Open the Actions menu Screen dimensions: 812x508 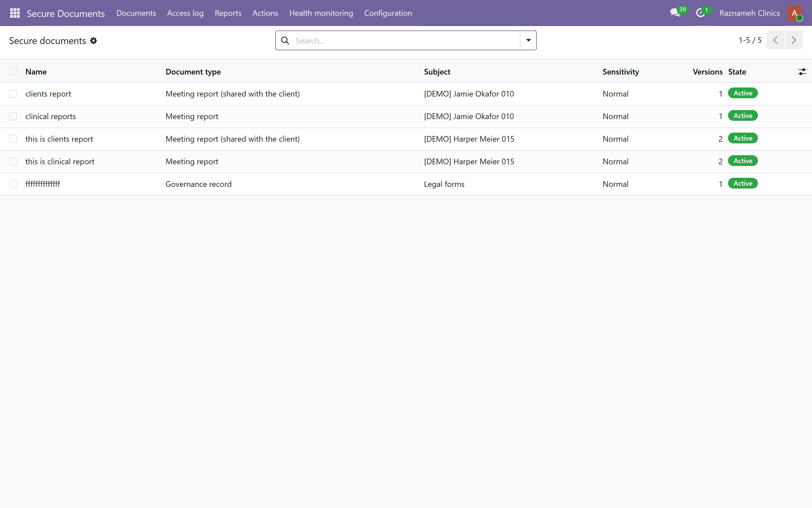coord(265,13)
